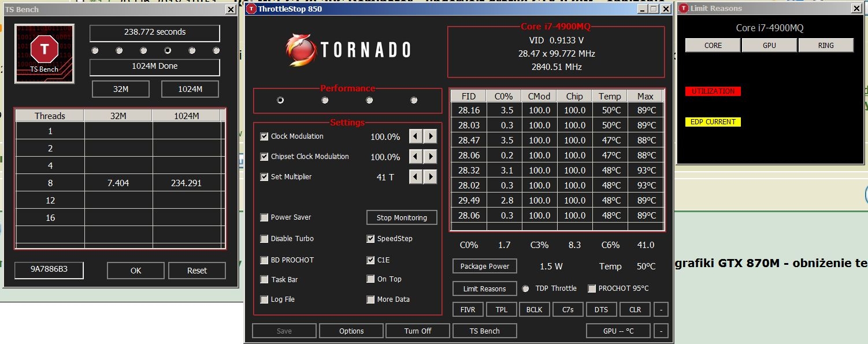Screen dimensions: 868x344
Task: Click yellow EDP CURRENT indicator
Action: tap(713, 122)
